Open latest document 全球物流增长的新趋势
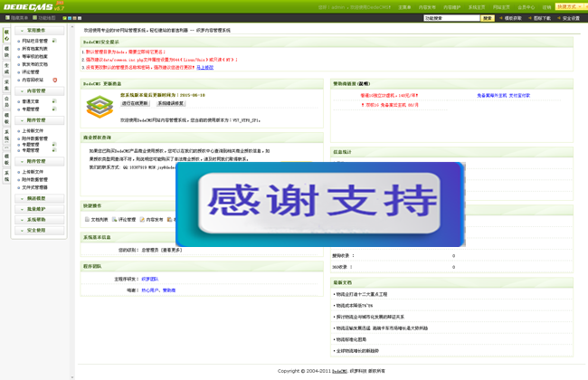This screenshot has height=380, width=588. [x=357, y=351]
